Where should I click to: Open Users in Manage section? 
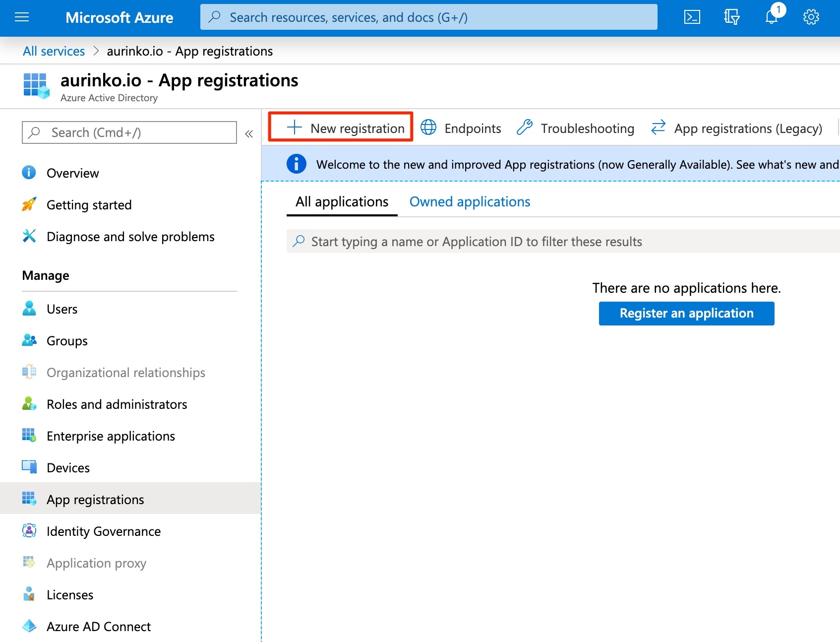[62, 309]
